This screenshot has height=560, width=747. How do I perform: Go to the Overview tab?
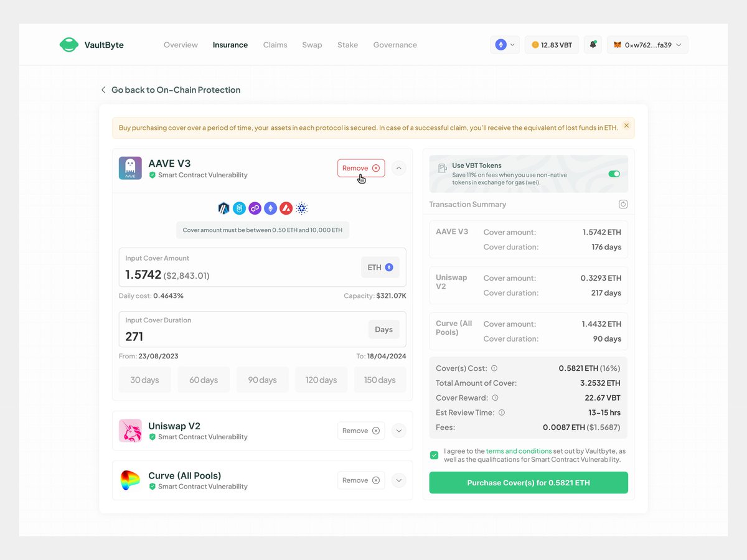point(181,45)
